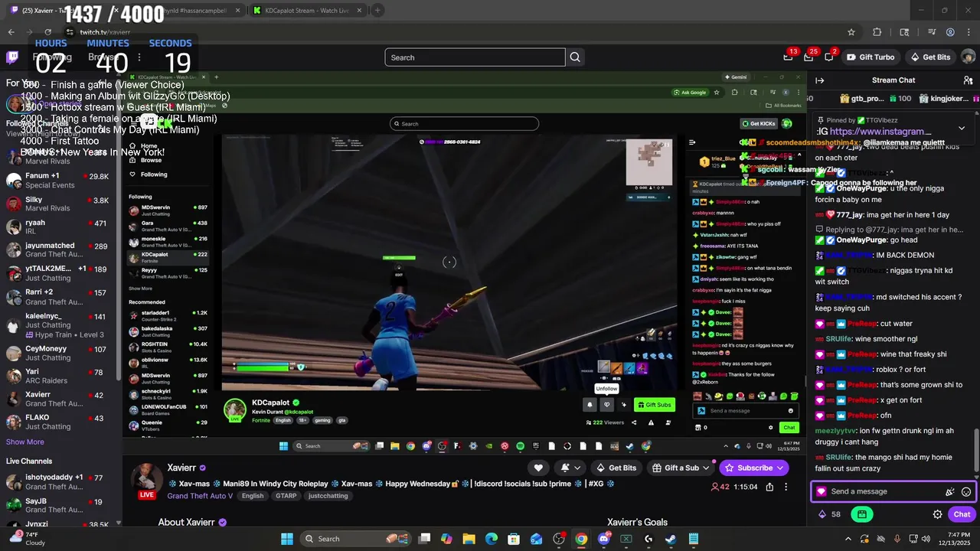Screen dimensions: 980x551
Task: Bookmark the page with star icon
Action: (x=851, y=32)
